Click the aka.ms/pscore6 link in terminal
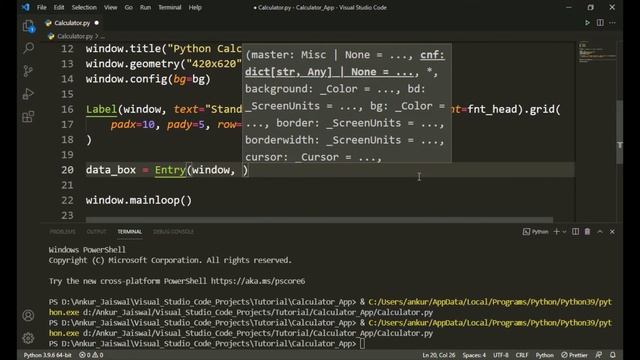640x360 pixels. pos(258,281)
